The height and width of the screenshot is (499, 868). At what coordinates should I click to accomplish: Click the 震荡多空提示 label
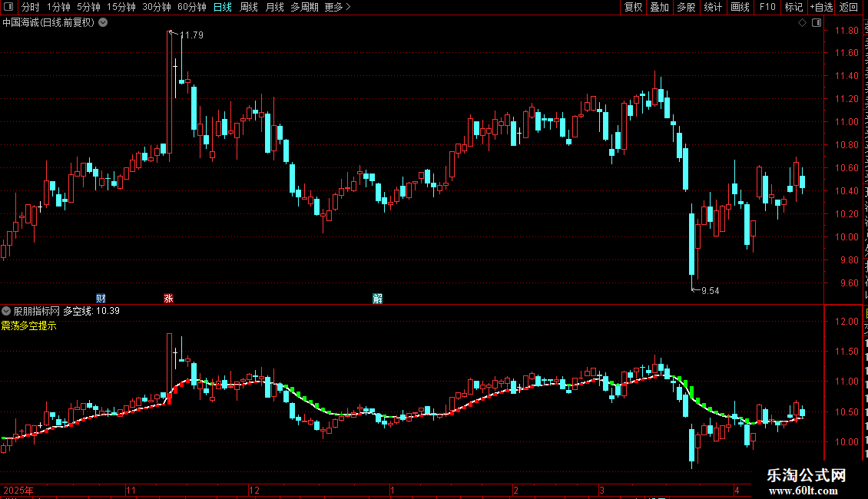click(28, 326)
